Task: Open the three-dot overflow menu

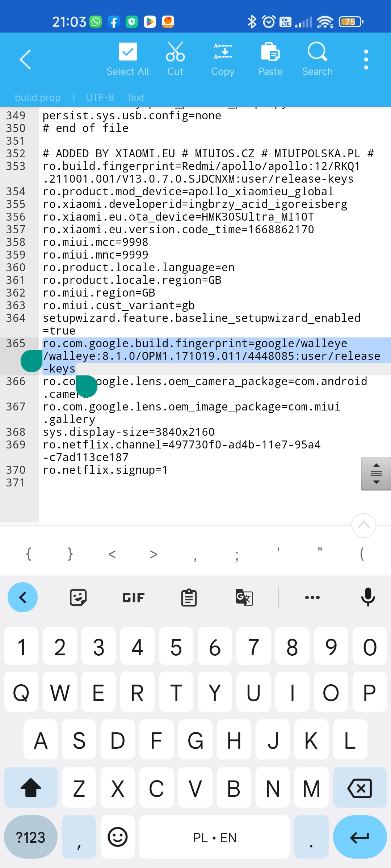Action: click(366, 59)
